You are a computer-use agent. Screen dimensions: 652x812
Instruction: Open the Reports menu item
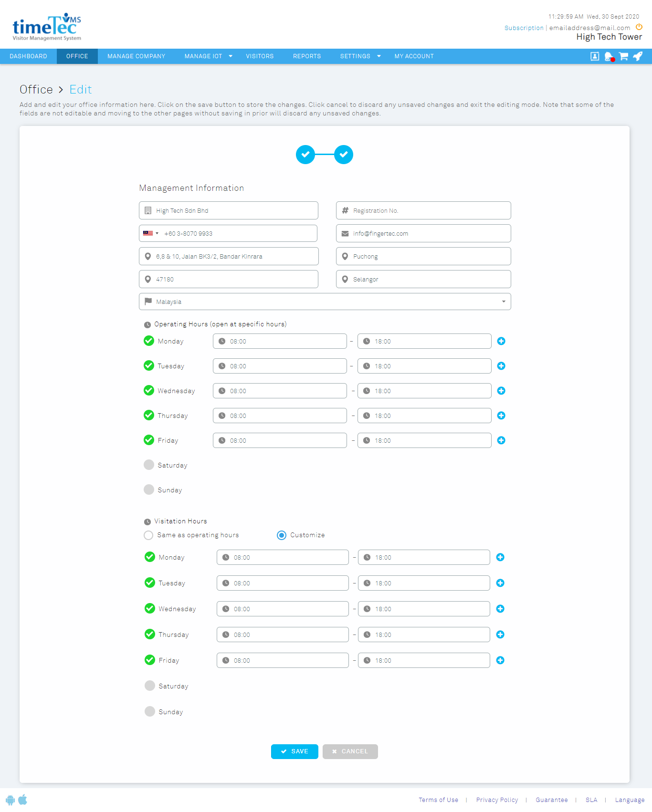click(307, 56)
